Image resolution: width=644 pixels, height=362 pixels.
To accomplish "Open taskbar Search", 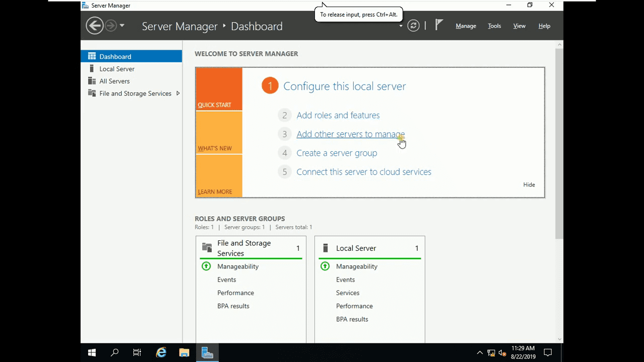I will 115,352.
